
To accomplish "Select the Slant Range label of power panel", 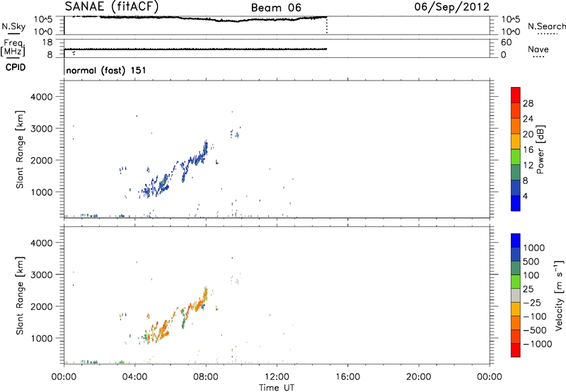I will point(20,149).
